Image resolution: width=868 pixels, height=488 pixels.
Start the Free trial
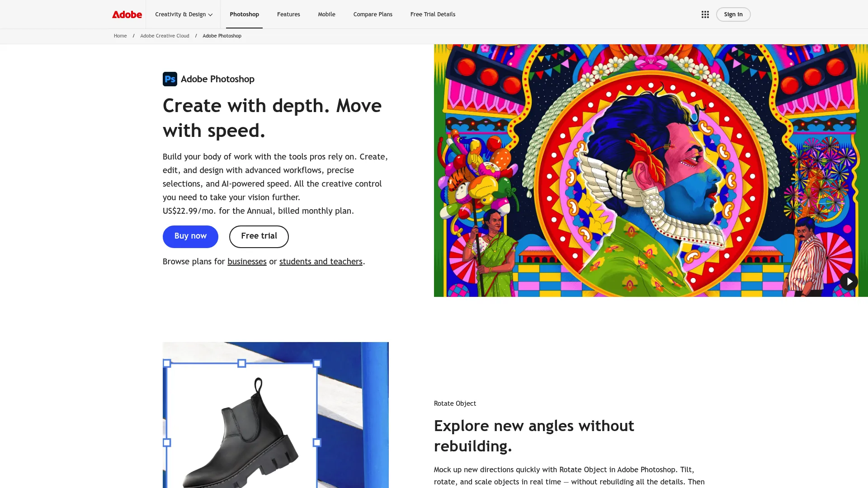tap(259, 236)
